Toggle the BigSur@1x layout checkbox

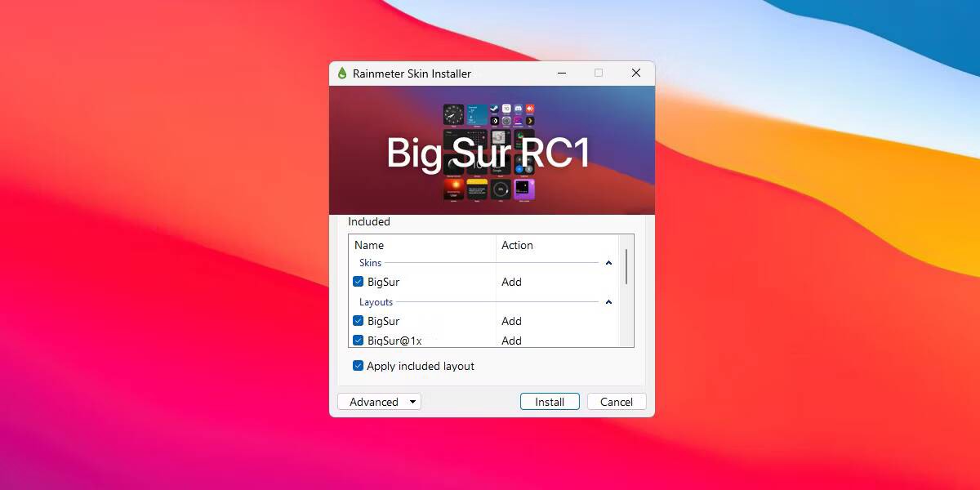(358, 341)
